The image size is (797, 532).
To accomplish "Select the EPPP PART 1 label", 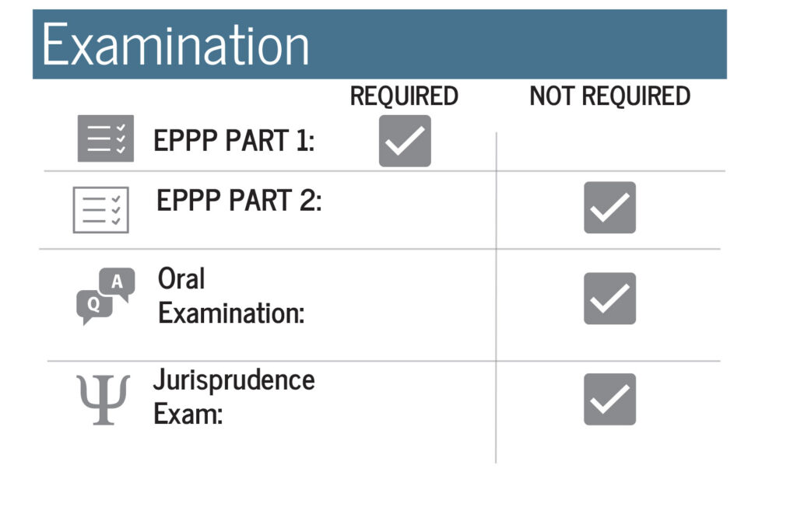I will (233, 141).
